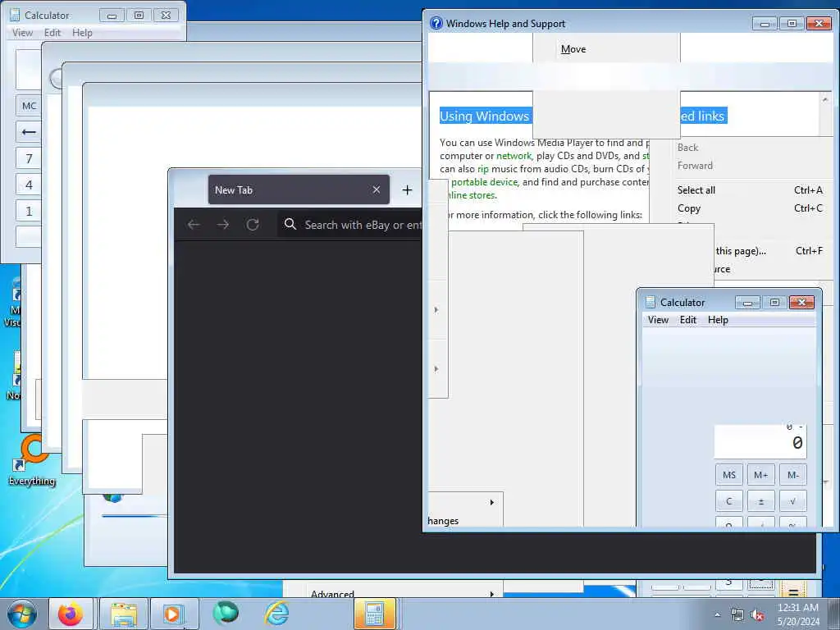Click the C clear button in Calculator

(x=729, y=501)
